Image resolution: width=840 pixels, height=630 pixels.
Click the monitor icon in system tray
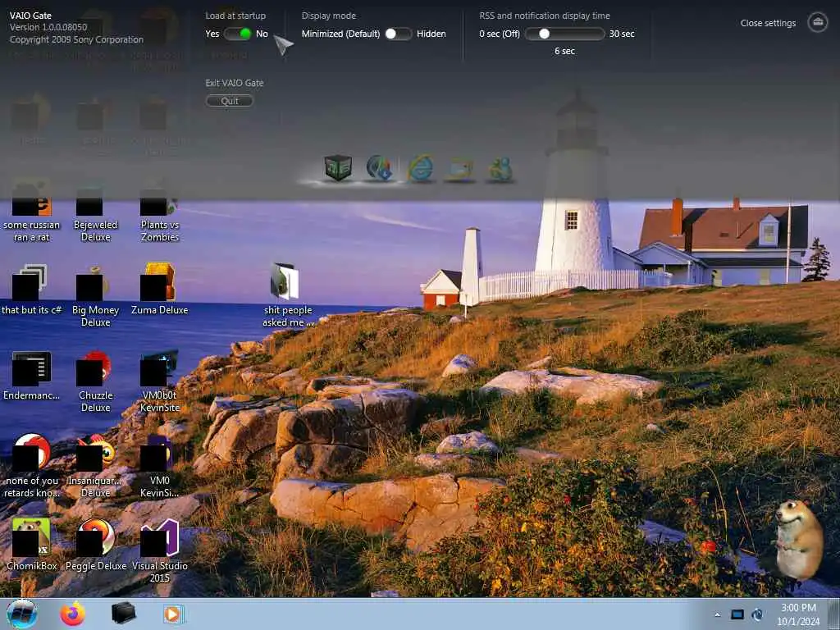pos(737,615)
